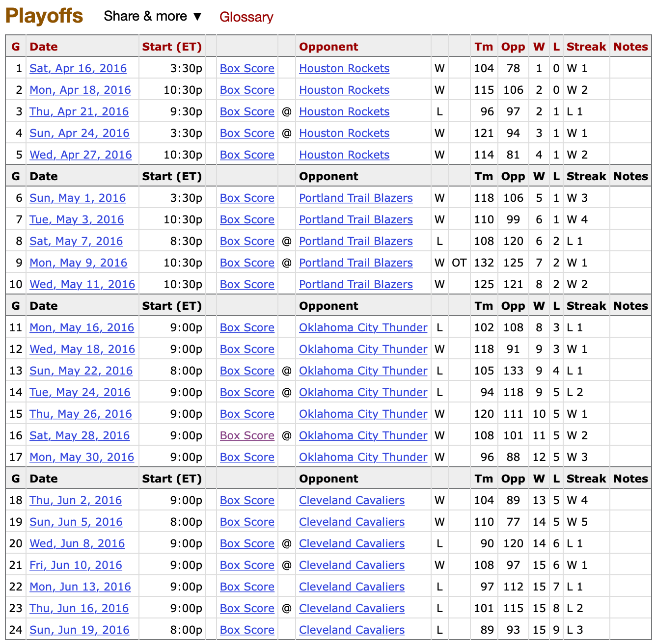
Task: Sort by Opponent in top red header
Action: coord(328,47)
